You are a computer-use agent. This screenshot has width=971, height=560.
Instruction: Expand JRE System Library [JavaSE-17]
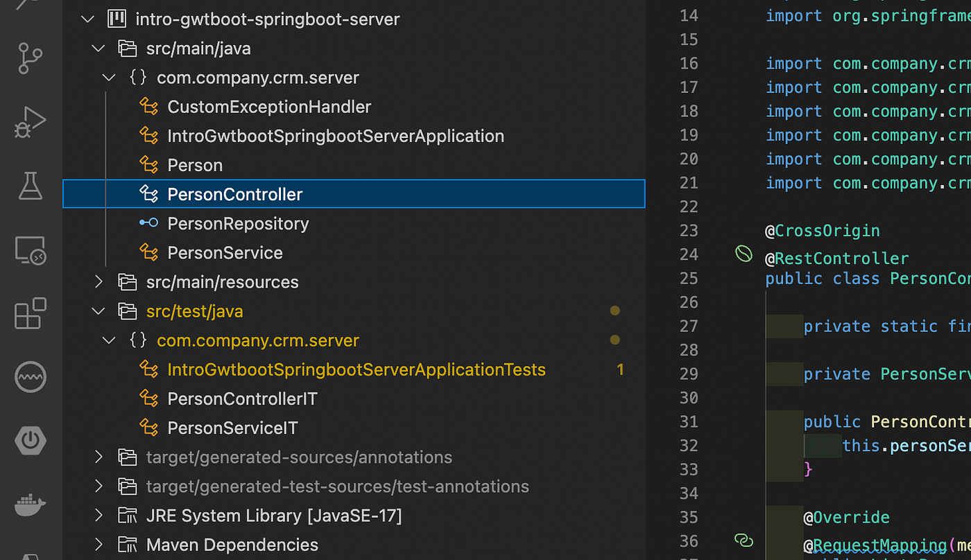tap(98, 516)
